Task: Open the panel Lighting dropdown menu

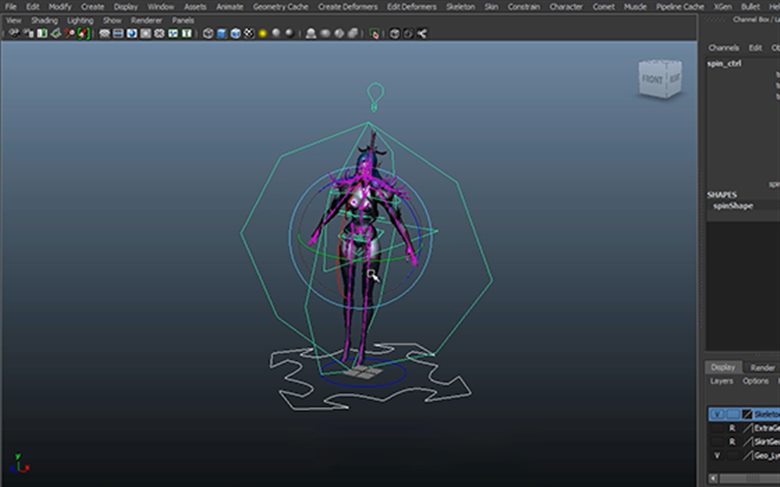Action: pos(80,20)
